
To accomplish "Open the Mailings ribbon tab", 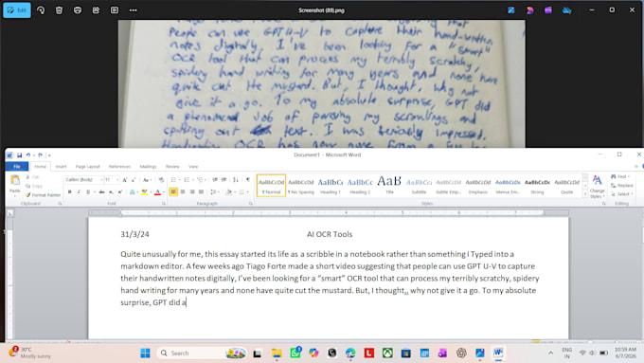I will pos(148,167).
